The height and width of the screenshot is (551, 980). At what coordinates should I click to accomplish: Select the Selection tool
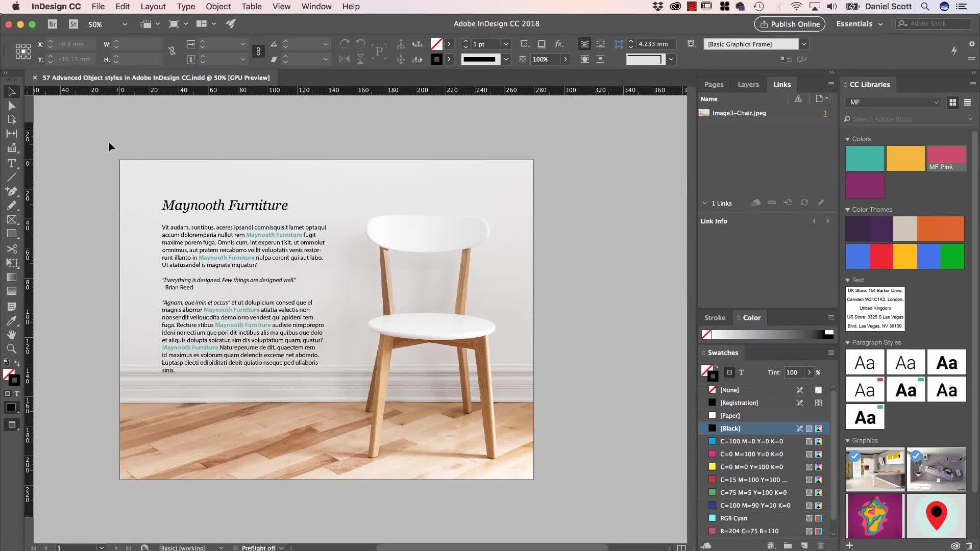click(12, 92)
